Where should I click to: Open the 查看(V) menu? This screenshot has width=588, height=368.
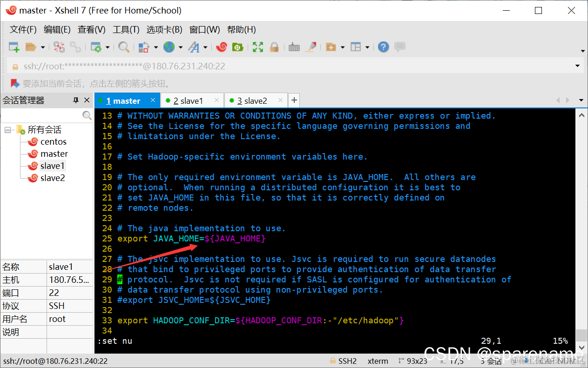click(92, 29)
